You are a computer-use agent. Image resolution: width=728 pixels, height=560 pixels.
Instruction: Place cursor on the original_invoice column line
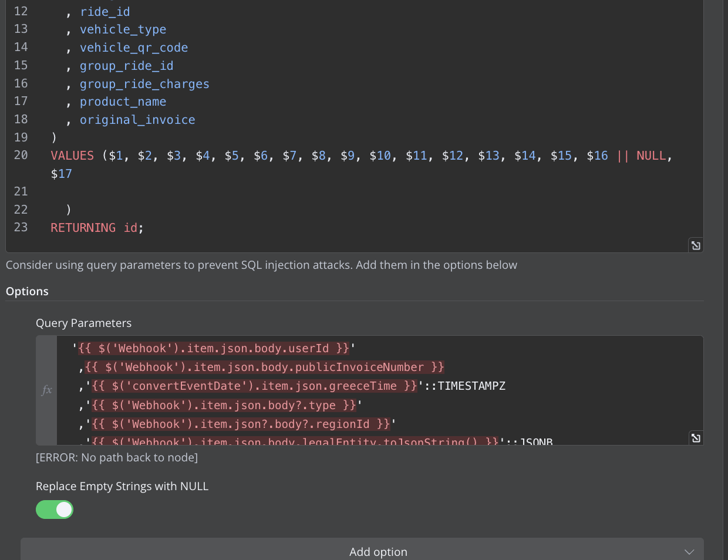tap(137, 120)
